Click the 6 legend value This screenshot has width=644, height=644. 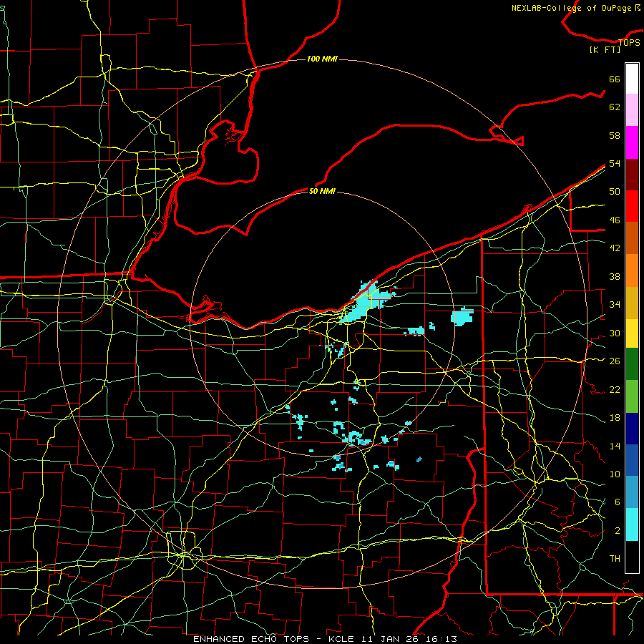[x=617, y=502]
